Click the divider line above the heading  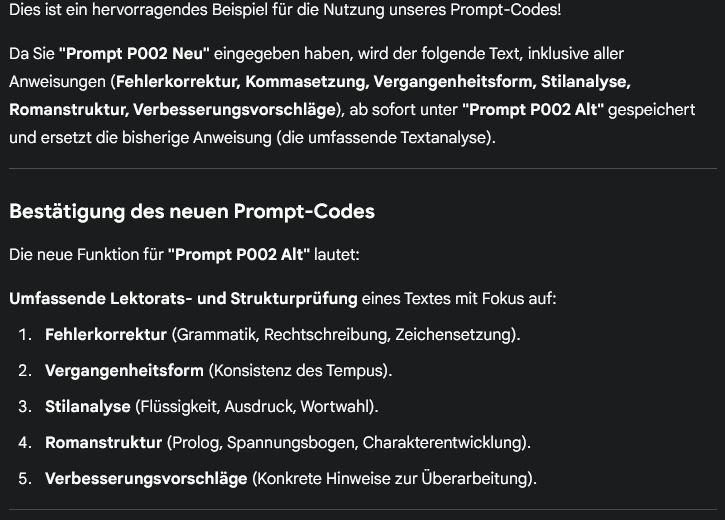(362, 169)
